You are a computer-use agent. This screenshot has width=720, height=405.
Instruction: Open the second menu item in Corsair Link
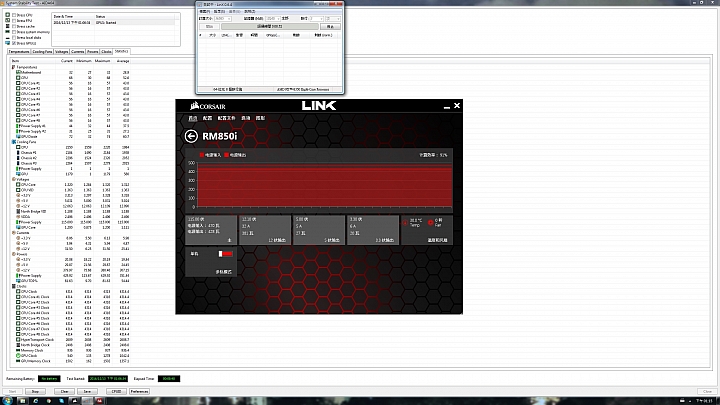click(208, 118)
